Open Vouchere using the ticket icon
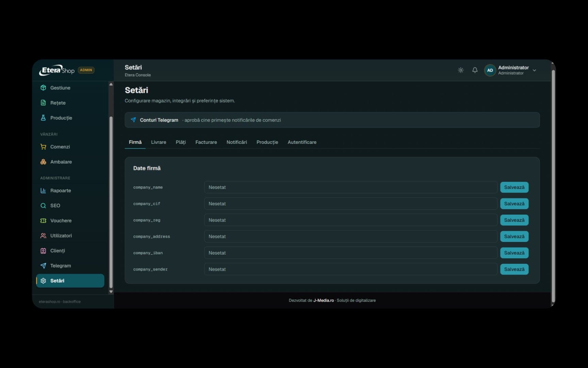This screenshot has width=588, height=368. click(43, 220)
